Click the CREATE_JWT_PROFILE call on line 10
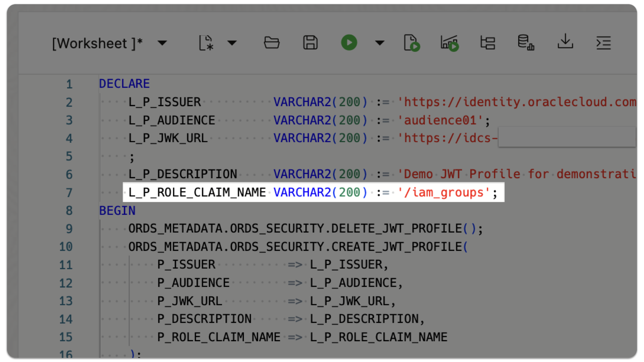This screenshot has width=644, height=362. (x=396, y=246)
